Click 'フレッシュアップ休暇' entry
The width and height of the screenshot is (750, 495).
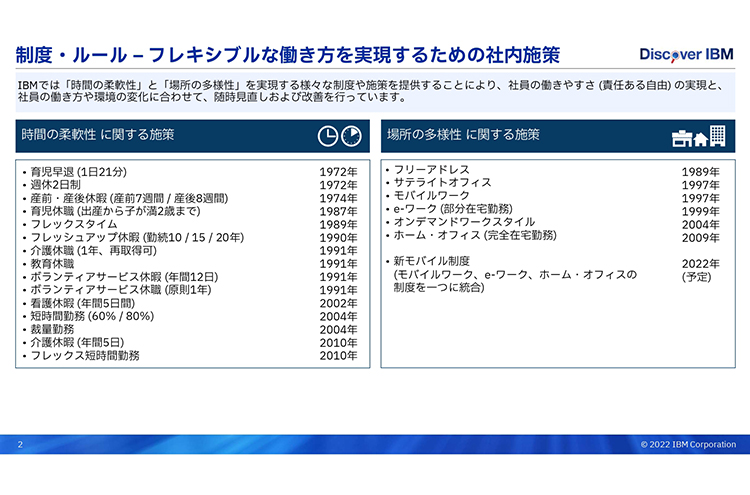(x=137, y=237)
